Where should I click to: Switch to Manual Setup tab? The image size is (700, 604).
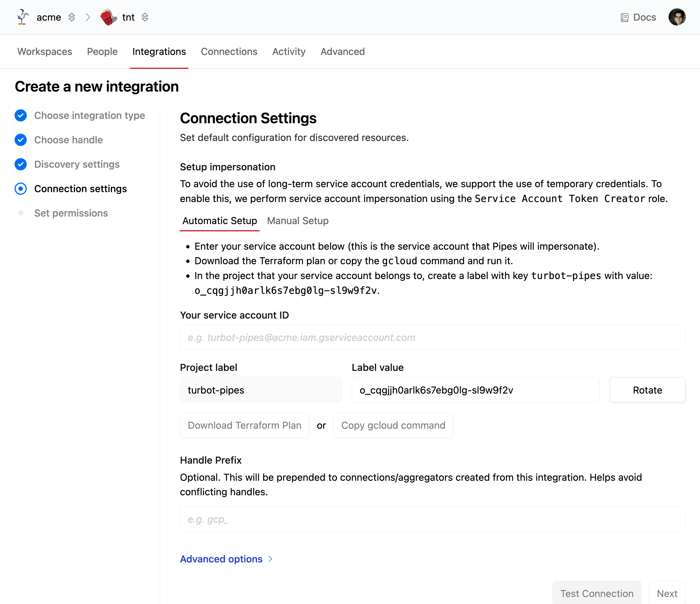[298, 221]
